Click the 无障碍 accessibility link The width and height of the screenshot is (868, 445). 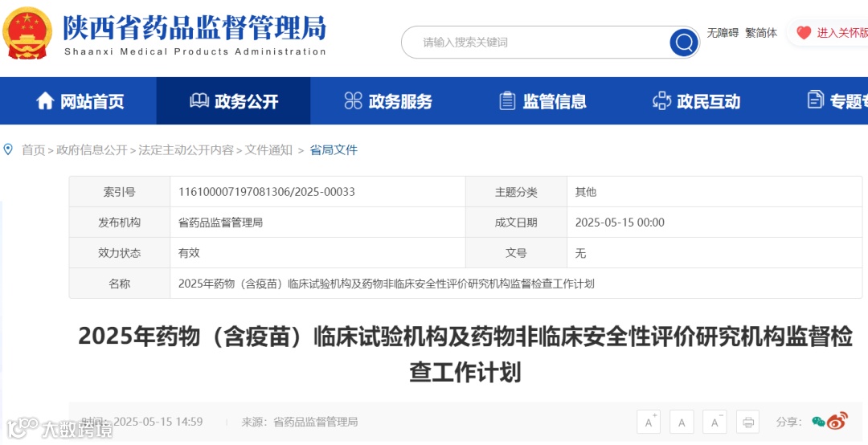point(723,33)
